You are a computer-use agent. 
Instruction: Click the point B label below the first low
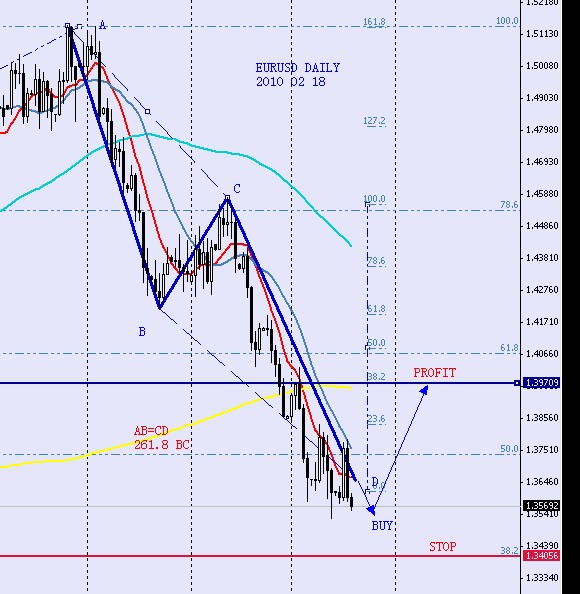coord(142,332)
